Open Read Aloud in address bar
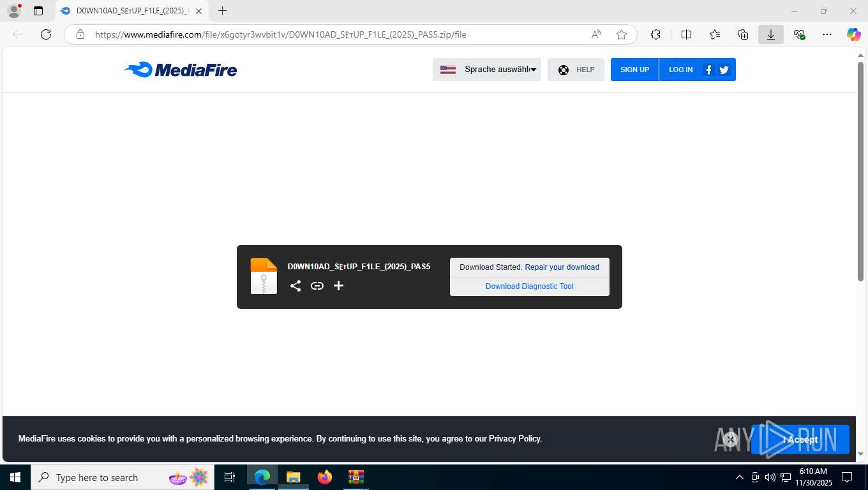 point(596,34)
